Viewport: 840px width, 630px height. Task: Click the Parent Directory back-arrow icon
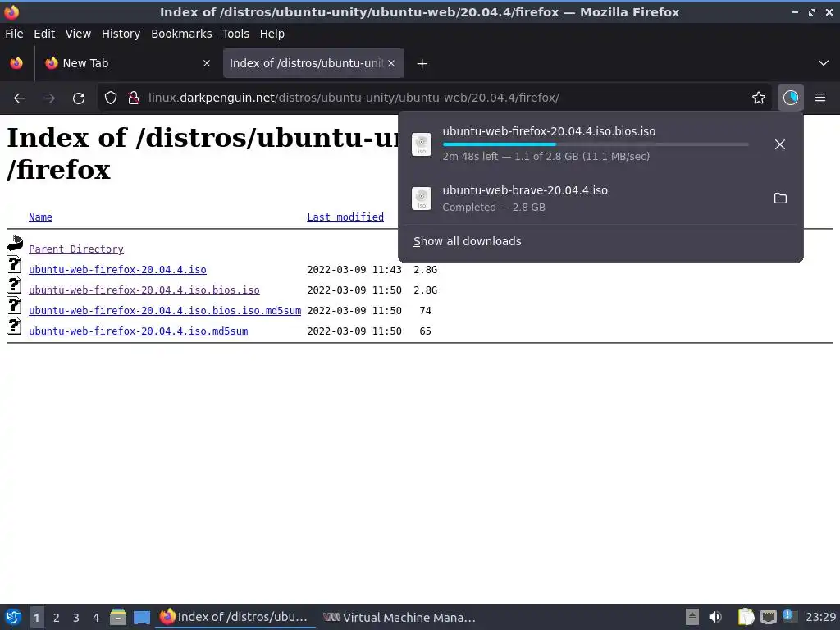(x=15, y=244)
